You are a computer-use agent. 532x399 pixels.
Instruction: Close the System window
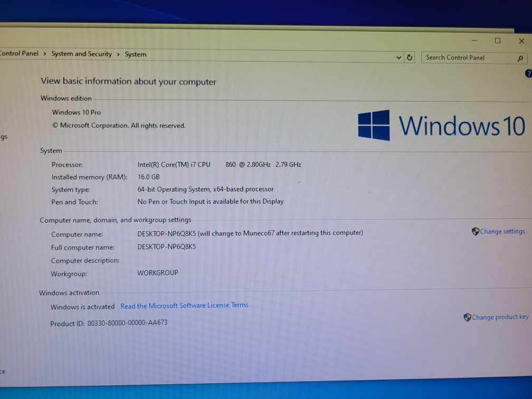click(x=521, y=41)
